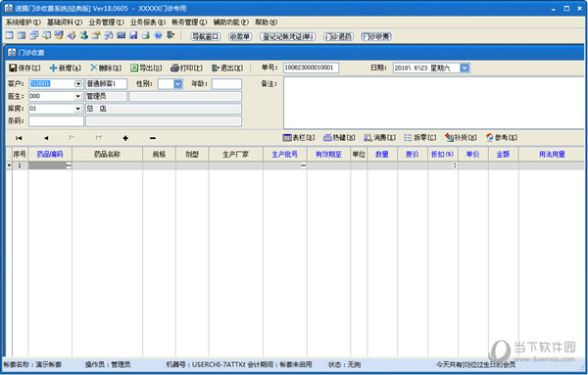Open the 生产批号 cell lookup button in row 1
The image size is (588, 375).
click(x=303, y=165)
